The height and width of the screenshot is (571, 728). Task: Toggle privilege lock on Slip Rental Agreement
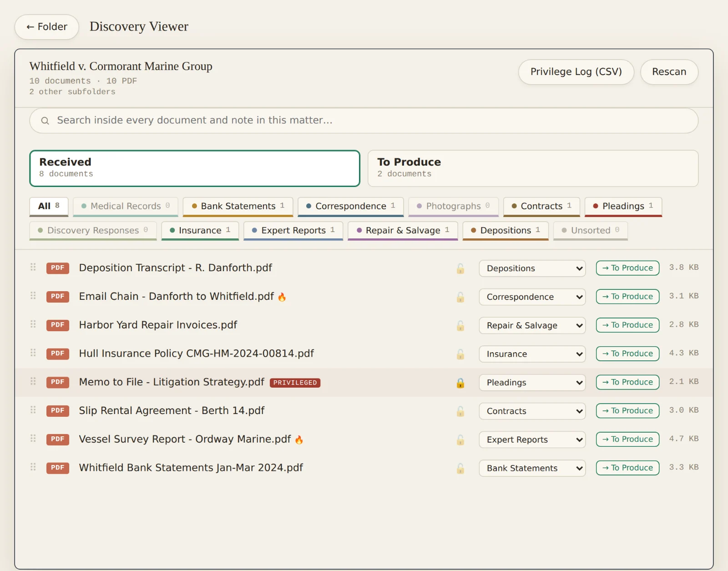click(460, 411)
